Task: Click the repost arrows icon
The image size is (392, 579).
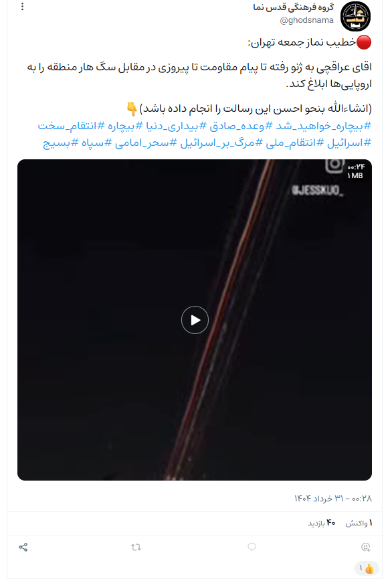Action: [x=136, y=548]
